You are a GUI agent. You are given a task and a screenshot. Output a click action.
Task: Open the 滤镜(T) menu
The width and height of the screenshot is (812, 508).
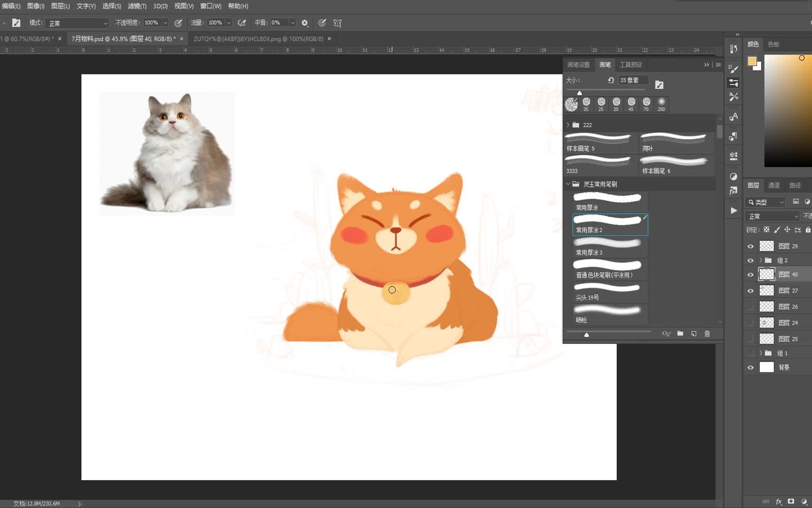(137, 6)
